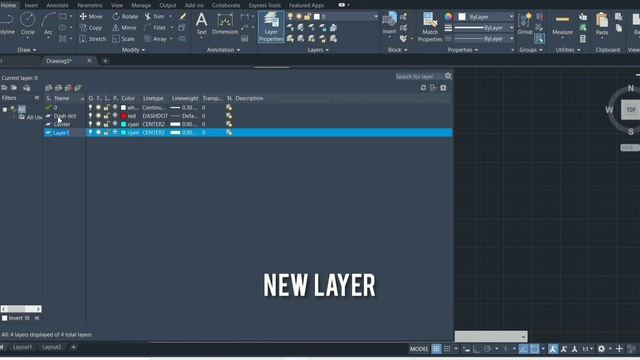Select the Circle draw tool

click(x=27, y=23)
